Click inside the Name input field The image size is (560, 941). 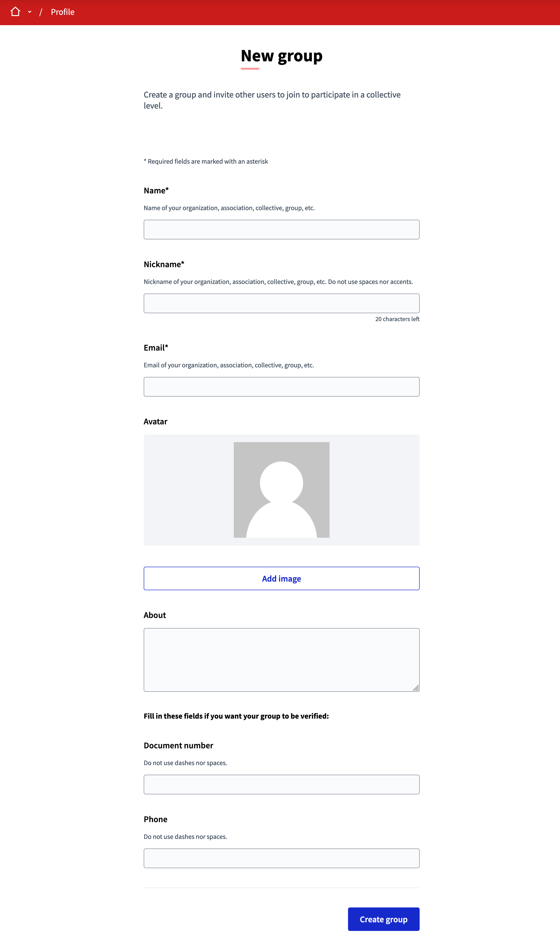pyautogui.click(x=281, y=229)
